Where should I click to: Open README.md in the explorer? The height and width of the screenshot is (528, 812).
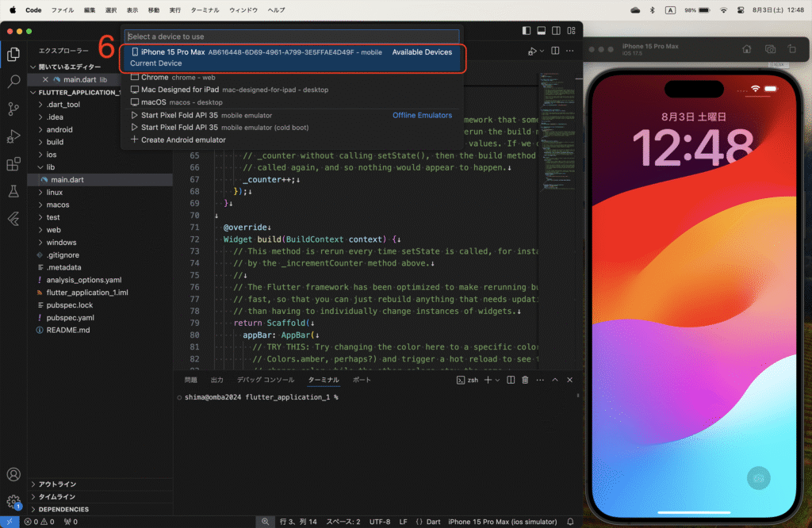(68, 330)
